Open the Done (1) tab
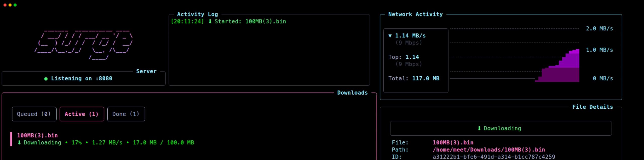644x160 pixels. pos(126,114)
